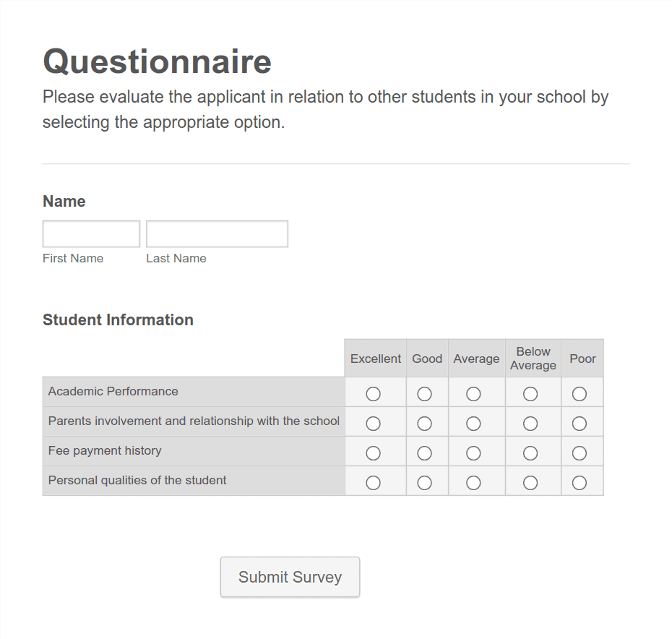The width and height of the screenshot is (672, 639).
Task: Mark Parents involvement as Average
Action: [x=473, y=424]
